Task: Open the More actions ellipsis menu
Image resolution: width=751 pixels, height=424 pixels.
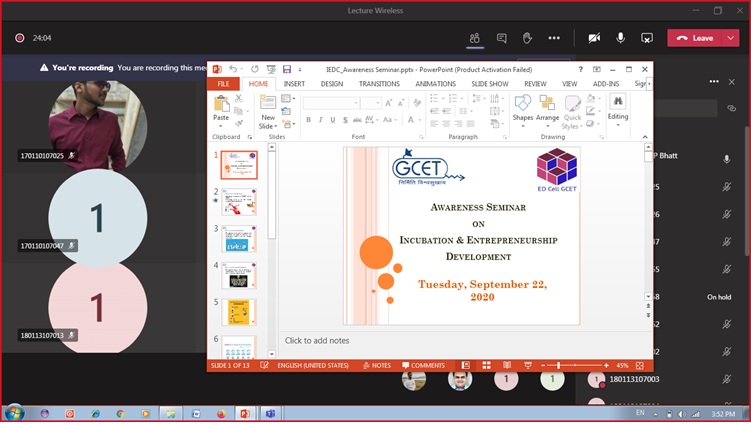Action: pos(554,38)
